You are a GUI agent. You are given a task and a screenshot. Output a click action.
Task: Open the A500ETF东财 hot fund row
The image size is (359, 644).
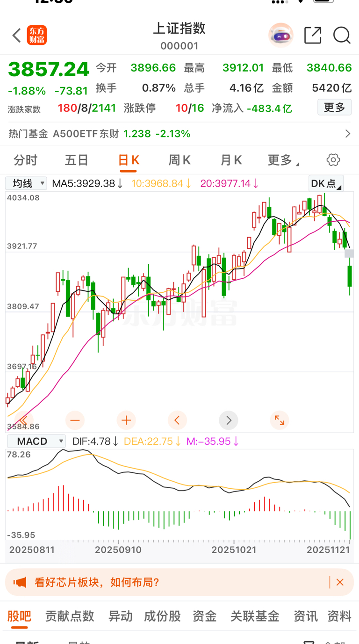(x=179, y=134)
